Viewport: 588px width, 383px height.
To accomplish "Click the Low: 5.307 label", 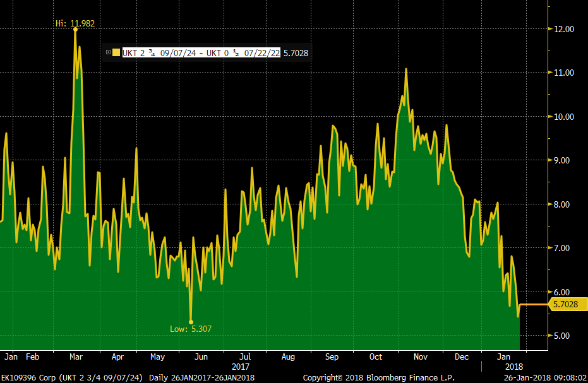I will 191,329.
